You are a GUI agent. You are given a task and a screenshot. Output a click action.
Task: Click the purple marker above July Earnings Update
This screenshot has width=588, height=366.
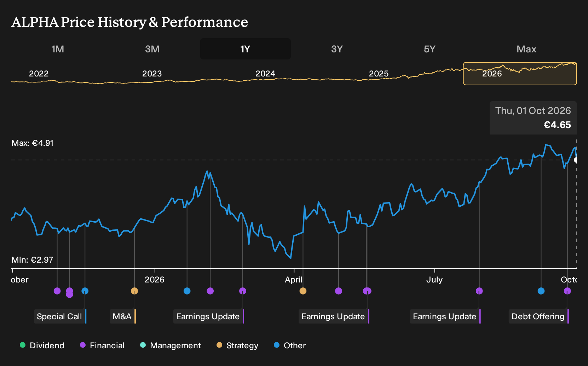479,291
